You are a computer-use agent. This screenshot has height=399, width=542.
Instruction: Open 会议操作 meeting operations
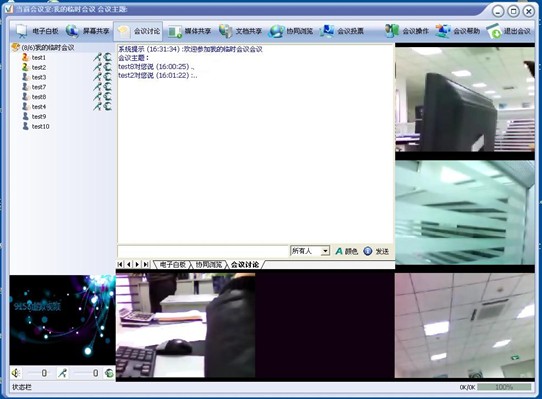(x=407, y=31)
